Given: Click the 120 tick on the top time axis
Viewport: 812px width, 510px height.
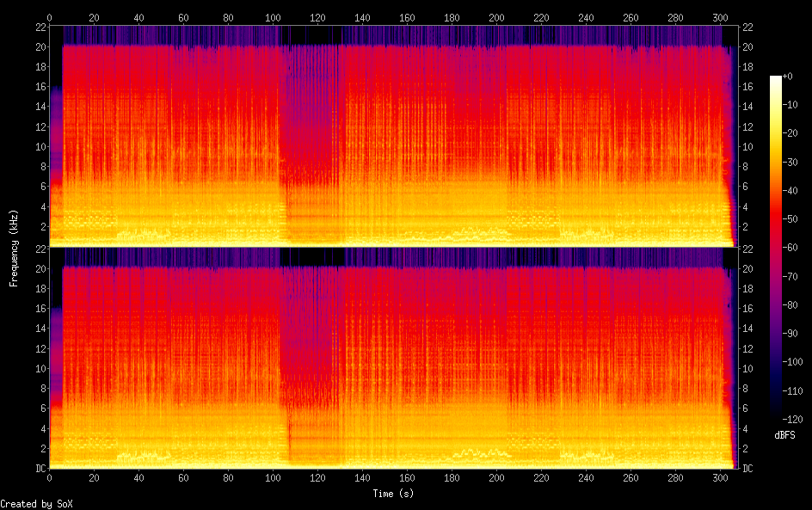Looking at the screenshot, I should [317, 17].
